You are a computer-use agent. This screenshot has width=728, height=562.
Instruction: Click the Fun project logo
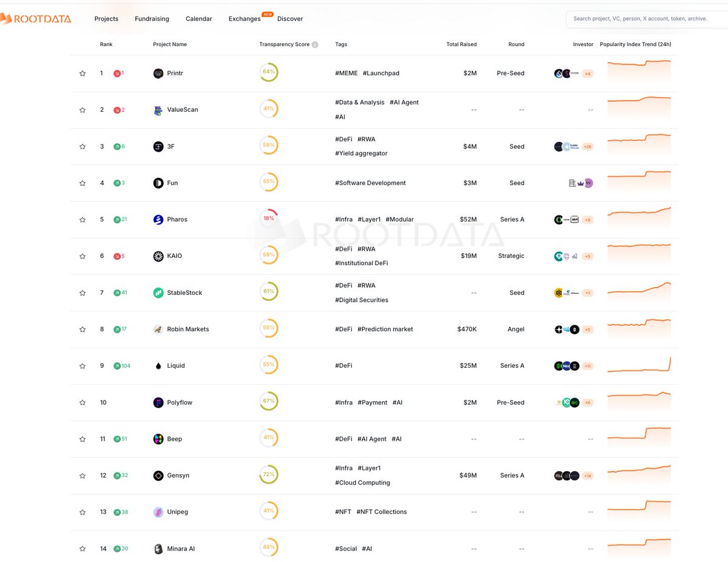[158, 183]
